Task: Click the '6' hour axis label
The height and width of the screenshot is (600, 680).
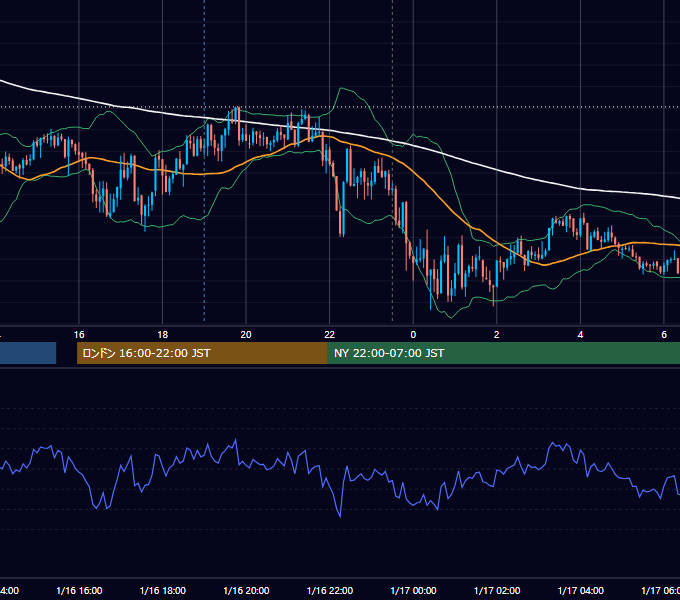Action: pyautogui.click(x=664, y=335)
